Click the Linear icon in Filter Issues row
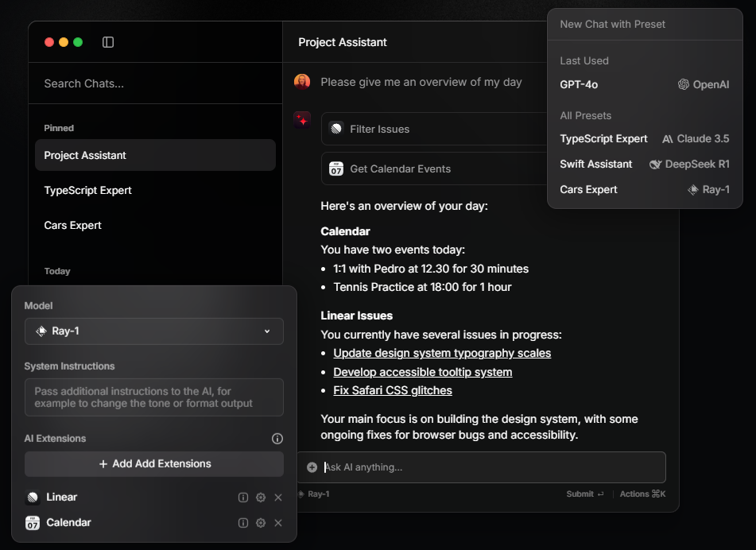This screenshot has width=756, height=550. 336,129
